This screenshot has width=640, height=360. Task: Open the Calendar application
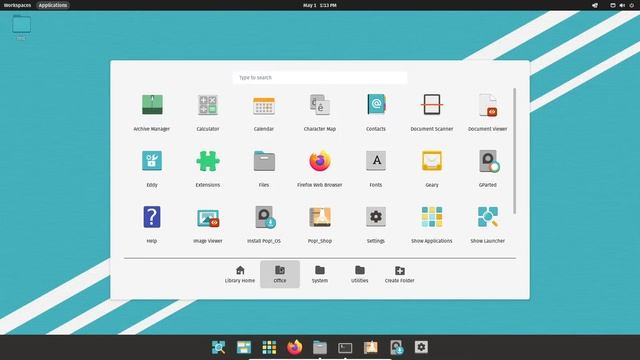pyautogui.click(x=264, y=112)
